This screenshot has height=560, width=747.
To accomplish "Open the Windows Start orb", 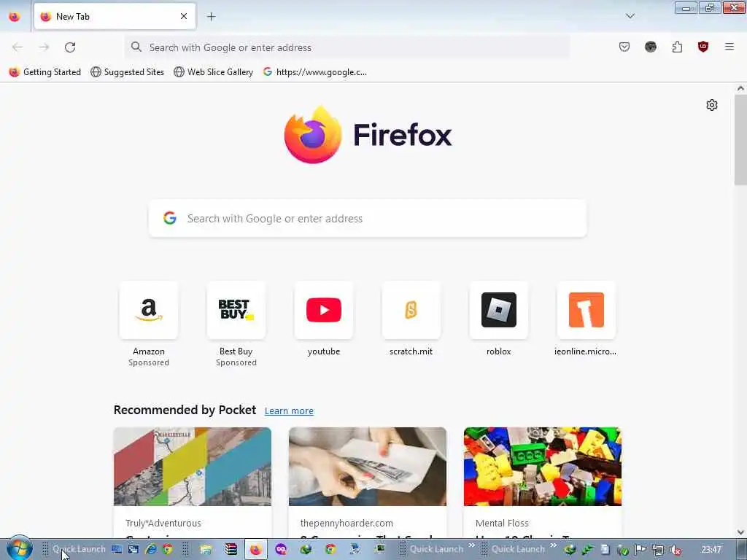I will tap(19, 549).
